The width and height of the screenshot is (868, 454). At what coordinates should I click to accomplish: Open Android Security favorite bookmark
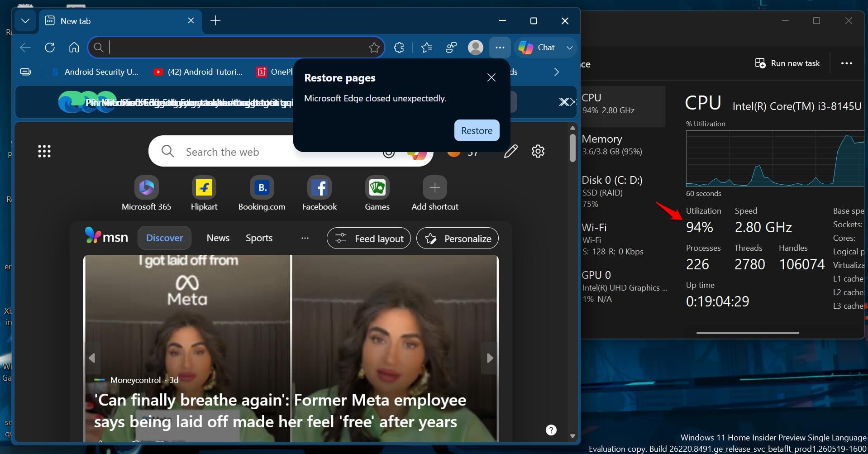pyautogui.click(x=95, y=72)
